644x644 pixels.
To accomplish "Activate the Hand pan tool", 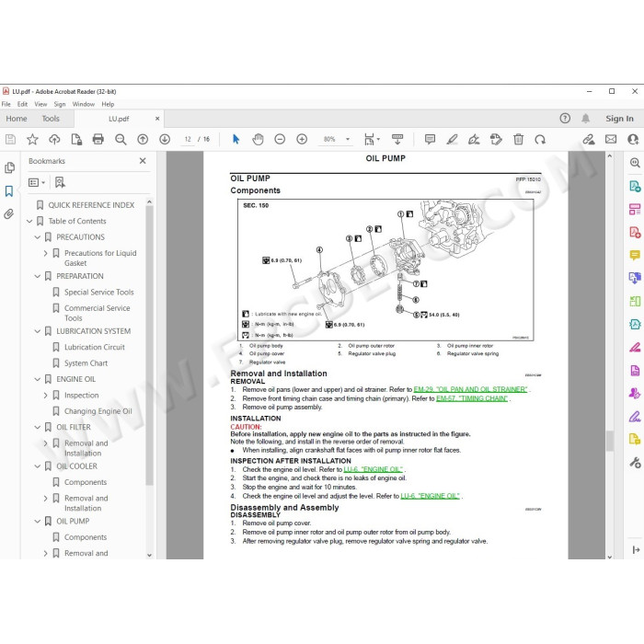I will click(258, 139).
